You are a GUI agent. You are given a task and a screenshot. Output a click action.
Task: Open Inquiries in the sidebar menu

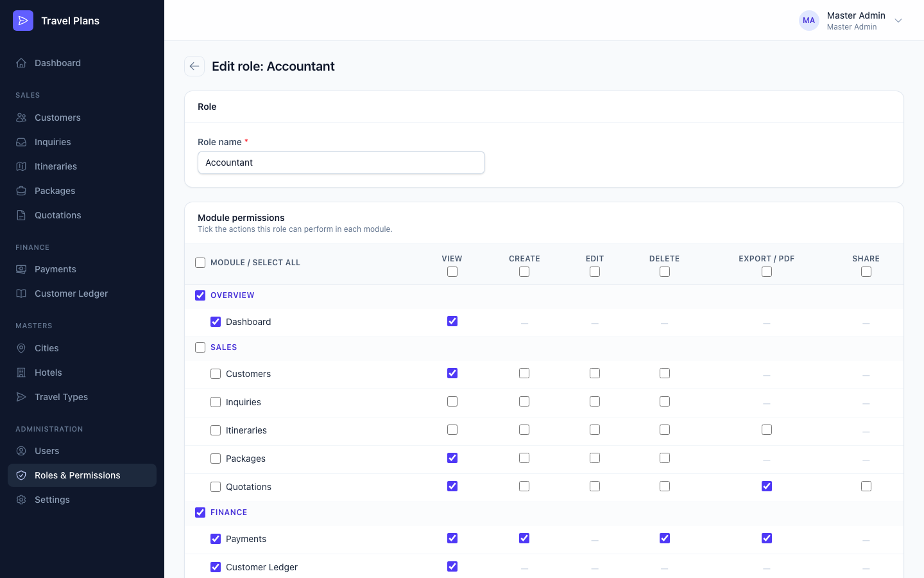(x=82, y=142)
